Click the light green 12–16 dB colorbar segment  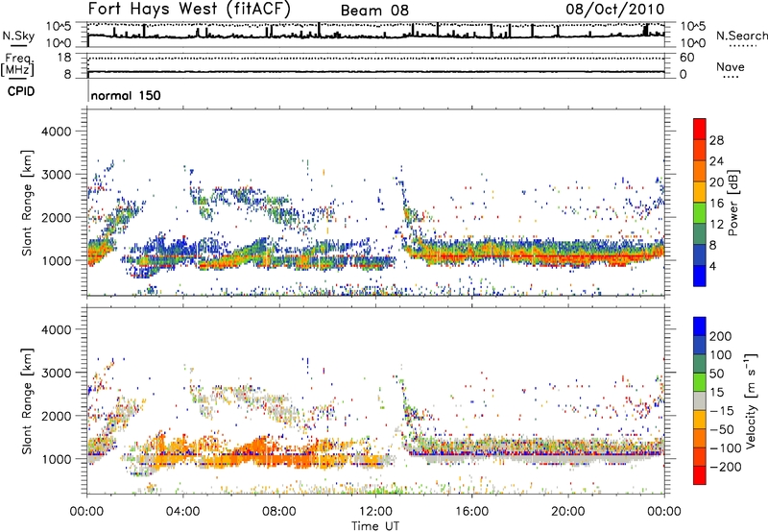pos(700,212)
